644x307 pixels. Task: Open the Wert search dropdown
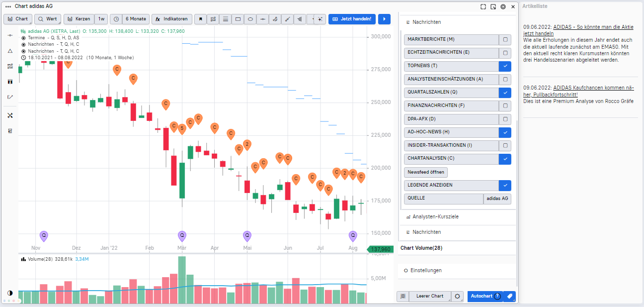pos(48,19)
